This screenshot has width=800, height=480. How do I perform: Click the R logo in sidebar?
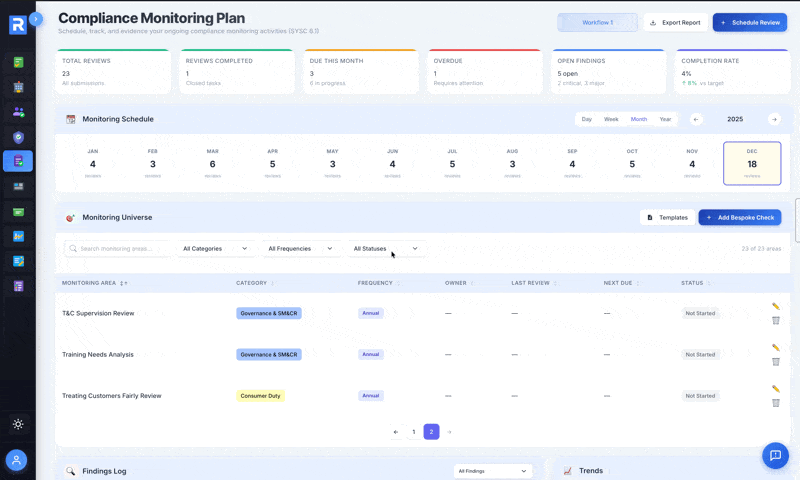[x=18, y=24]
